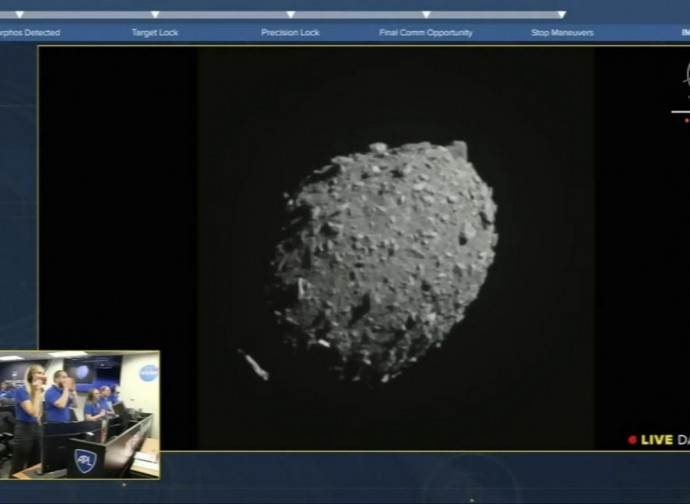Click the Target Lock timeline label

(x=155, y=33)
